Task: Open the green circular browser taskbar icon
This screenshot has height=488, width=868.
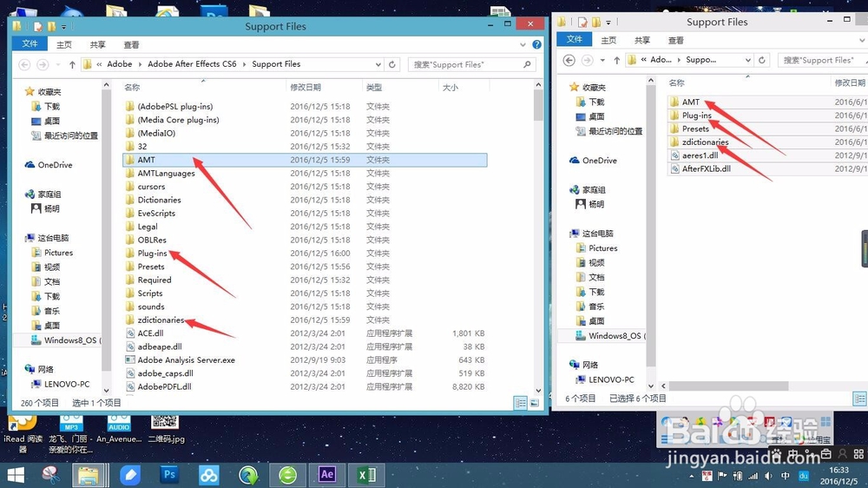Action: pos(287,475)
